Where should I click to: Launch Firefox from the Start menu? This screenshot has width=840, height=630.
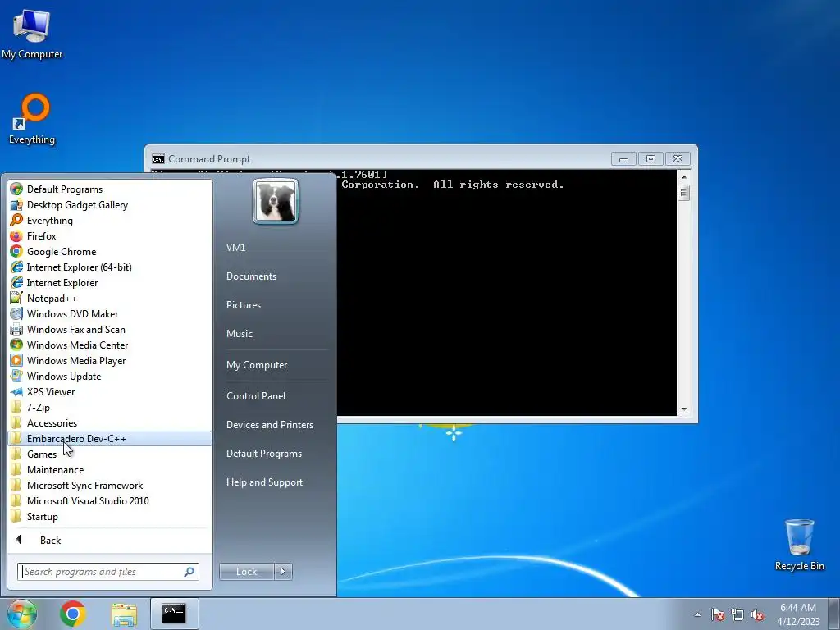click(x=110, y=235)
